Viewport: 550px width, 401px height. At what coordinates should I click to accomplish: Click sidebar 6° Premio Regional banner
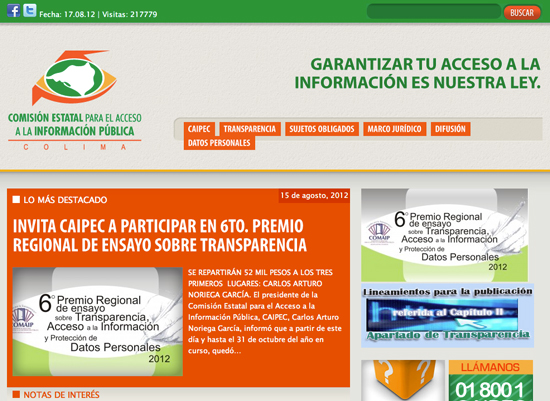444,235
